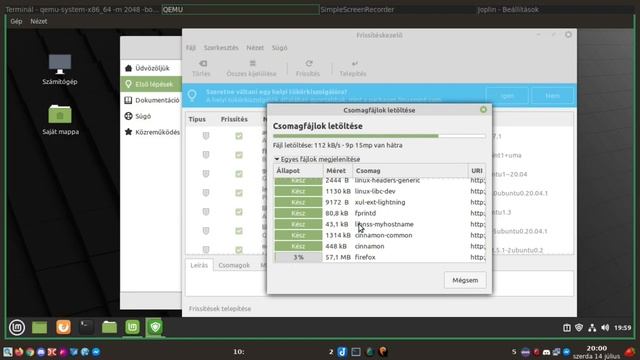Toggle second update row checkbox
The image size is (640, 360).
pos(239,155)
